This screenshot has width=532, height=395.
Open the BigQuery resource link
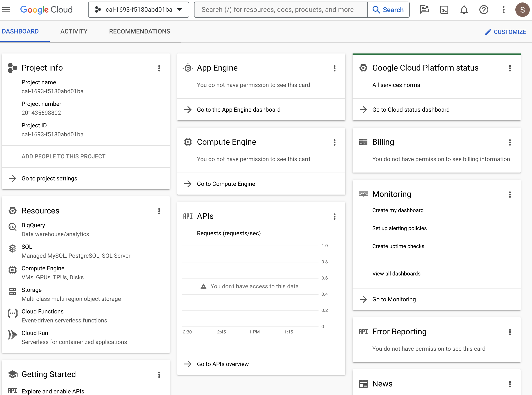click(33, 225)
